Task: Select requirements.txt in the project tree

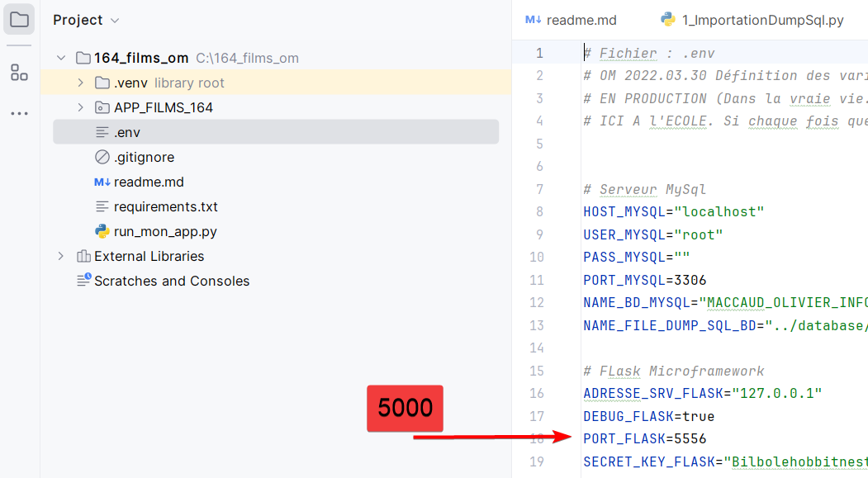Action: (x=165, y=206)
